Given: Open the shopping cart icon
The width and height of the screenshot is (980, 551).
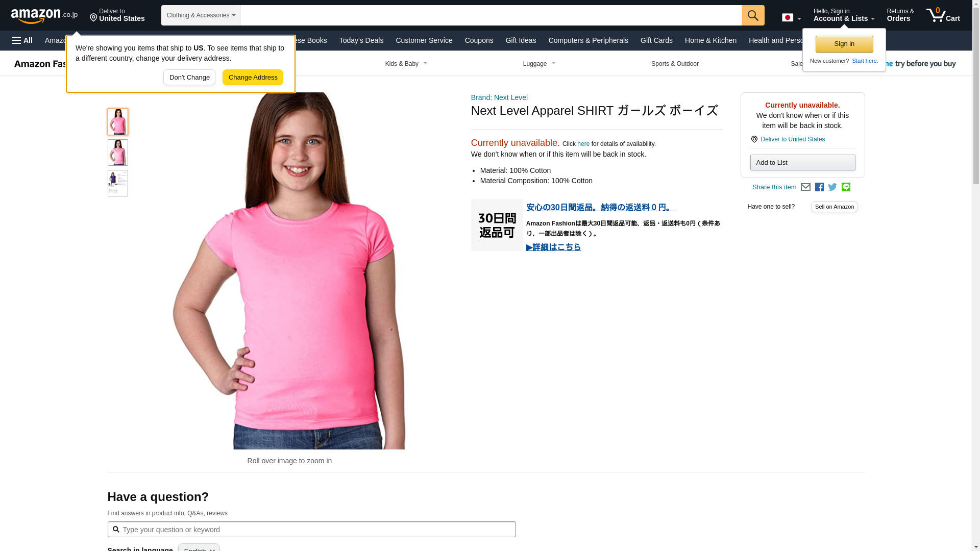Looking at the screenshot, I should click(x=943, y=15).
